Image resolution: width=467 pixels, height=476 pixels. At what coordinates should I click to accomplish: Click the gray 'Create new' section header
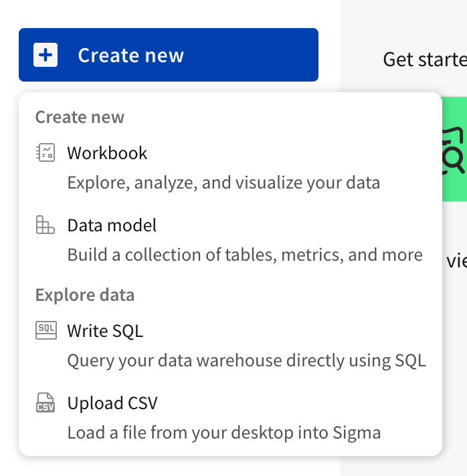pyautogui.click(x=80, y=117)
